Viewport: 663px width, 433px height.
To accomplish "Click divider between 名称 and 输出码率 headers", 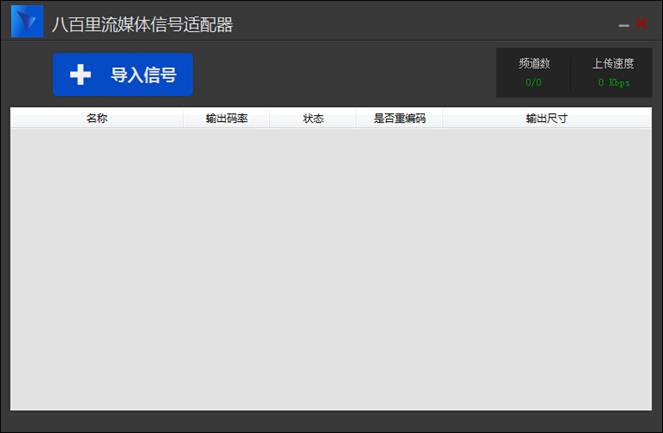I will click(x=183, y=118).
